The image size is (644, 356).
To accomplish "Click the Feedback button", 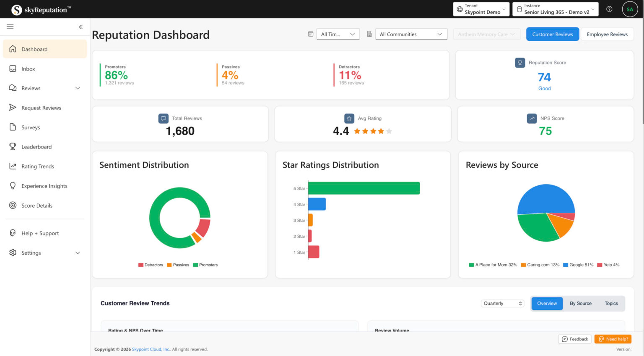I will click(575, 339).
